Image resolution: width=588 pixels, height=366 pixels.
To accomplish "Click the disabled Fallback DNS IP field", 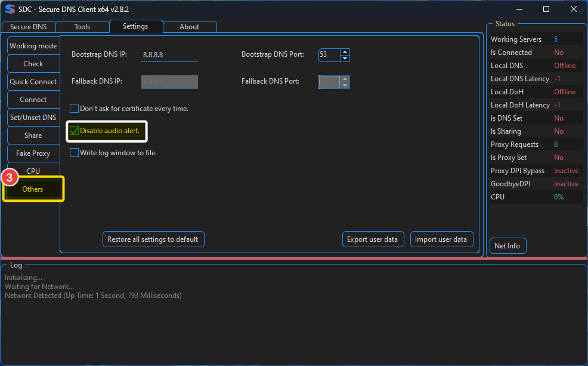I will pos(169,82).
